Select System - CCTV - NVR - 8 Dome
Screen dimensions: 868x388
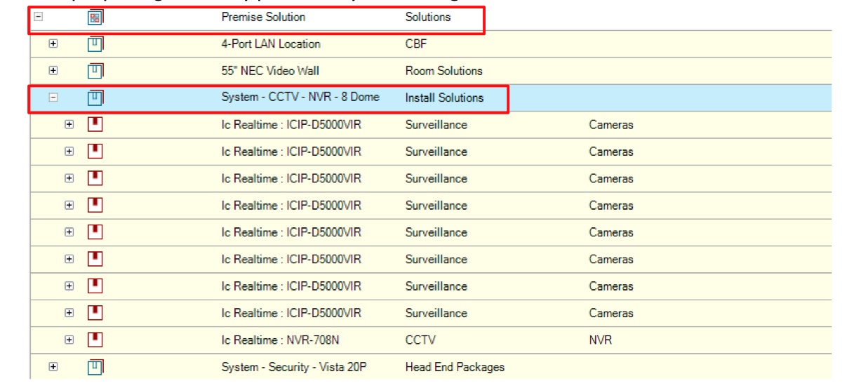pyautogui.click(x=300, y=97)
